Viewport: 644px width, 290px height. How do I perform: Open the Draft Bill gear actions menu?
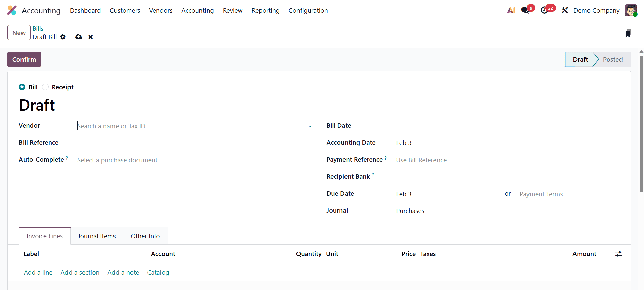[x=63, y=37]
